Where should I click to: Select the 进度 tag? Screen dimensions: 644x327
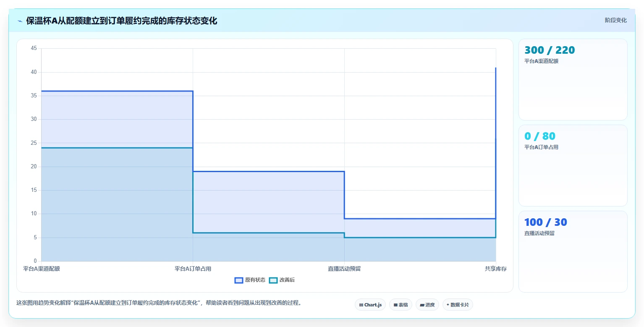[427, 305]
